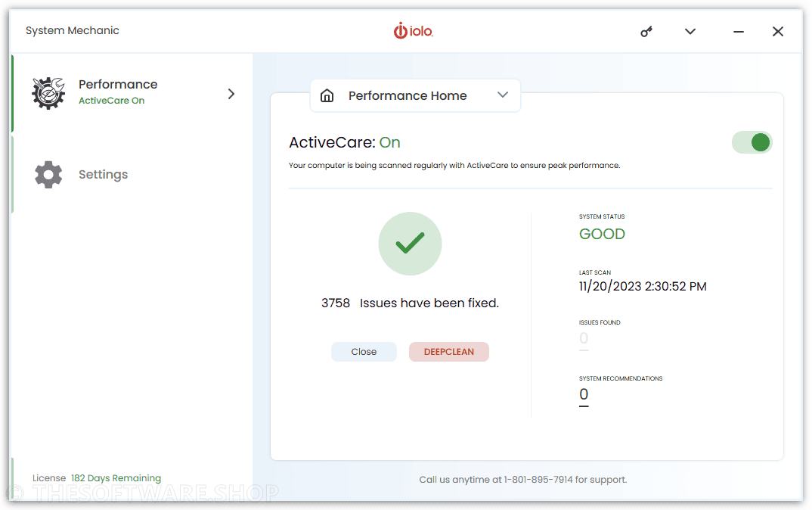812x510 pixels.
Task: Click the home icon in Performance Home
Action: 327,95
